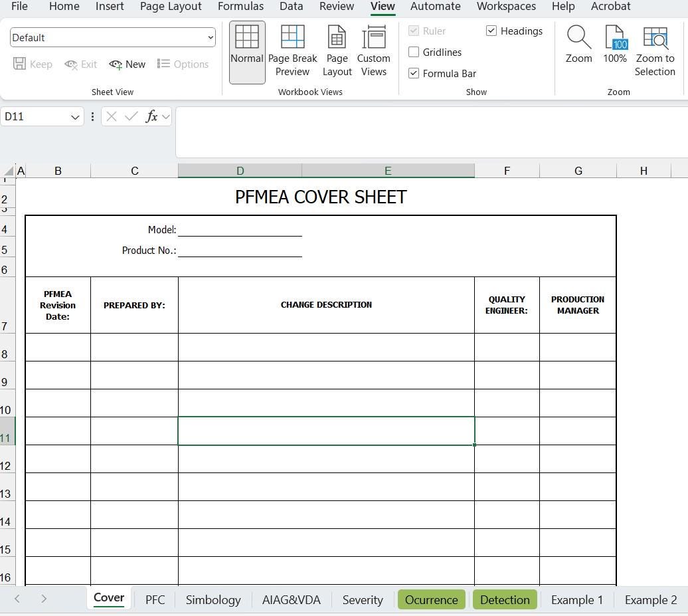Switch to the Home ribbon tab
This screenshot has width=688, height=616.
point(64,7)
